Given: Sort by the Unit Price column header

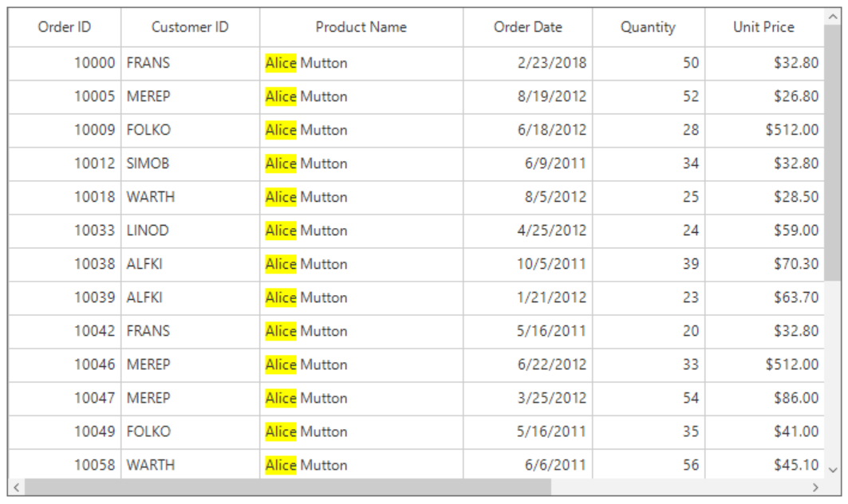Looking at the screenshot, I should tap(763, 27).
